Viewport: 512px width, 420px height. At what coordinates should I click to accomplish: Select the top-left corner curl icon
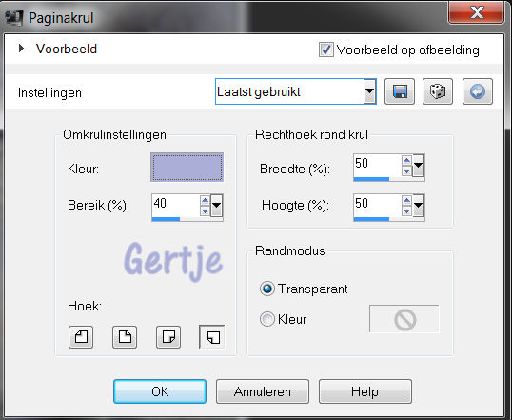tap(81, 336)
